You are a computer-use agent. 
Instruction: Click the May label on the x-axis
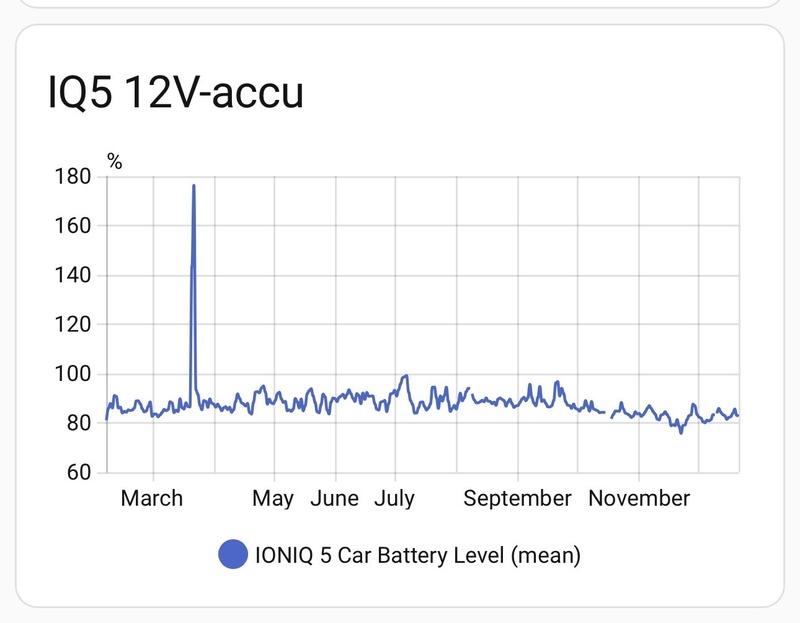pos(273,498)
